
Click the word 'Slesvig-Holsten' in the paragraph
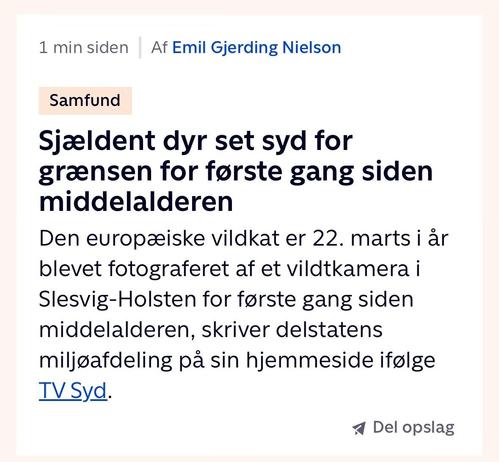point(117,299)
